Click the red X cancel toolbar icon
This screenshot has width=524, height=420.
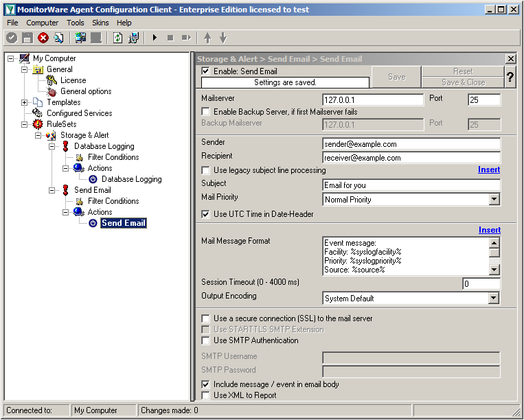tap(43, 38)
